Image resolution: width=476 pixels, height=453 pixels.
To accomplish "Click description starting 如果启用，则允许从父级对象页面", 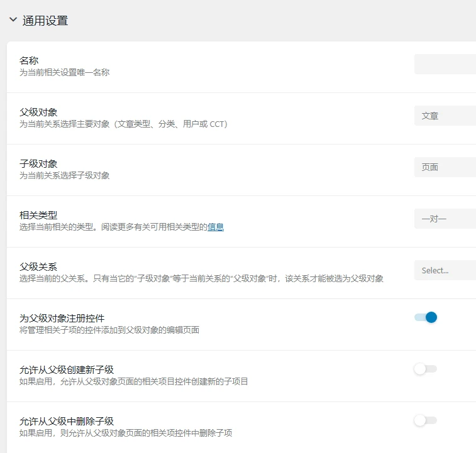I will coord(126,434).
